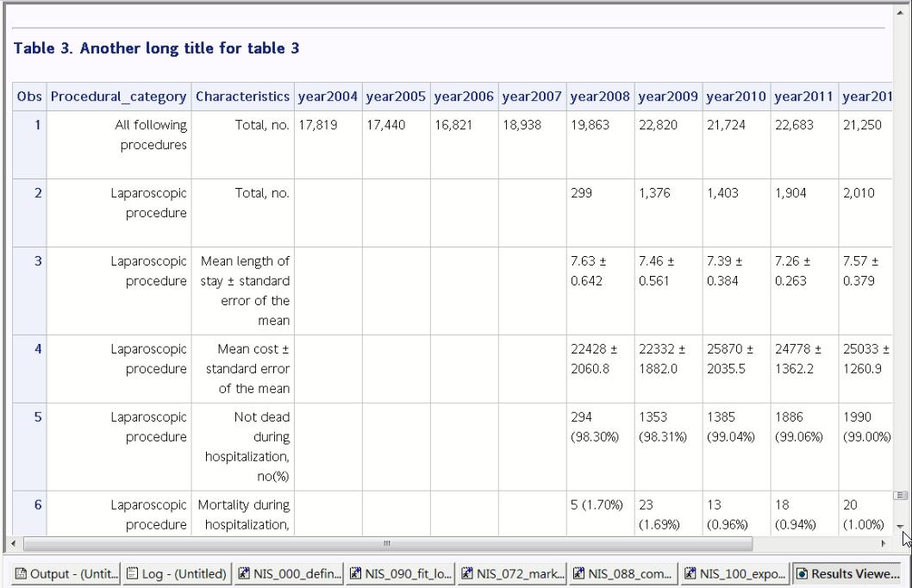Open the NIS_088_com program tab
The image size is (912, 588).
(624, 573)
